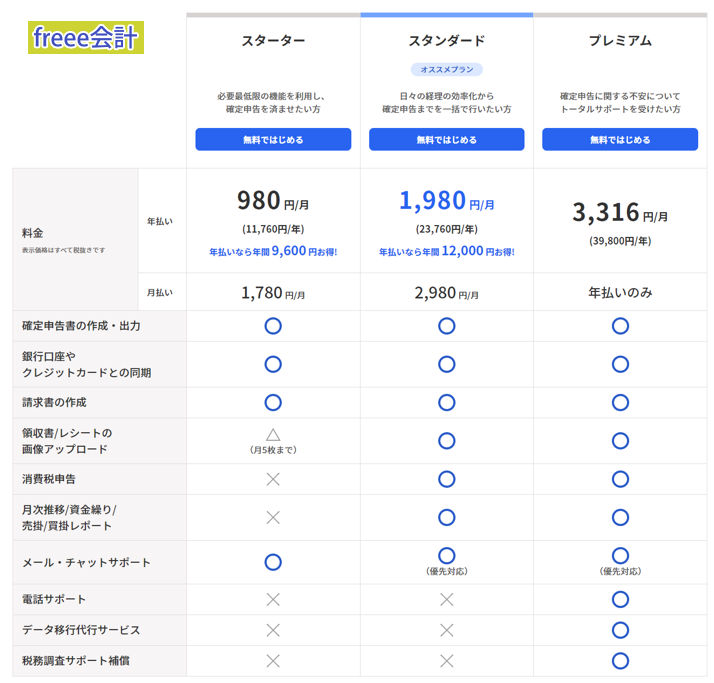The image size is (714, 683).
Task: Click スターター cross for 電話サポート
Action: tap(273, 599)
